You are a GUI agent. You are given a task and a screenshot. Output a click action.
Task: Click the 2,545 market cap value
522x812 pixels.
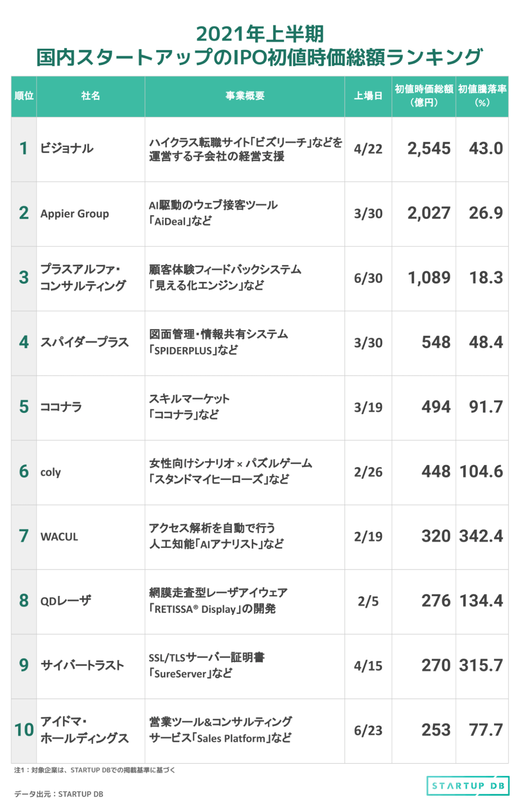point(429,148)
